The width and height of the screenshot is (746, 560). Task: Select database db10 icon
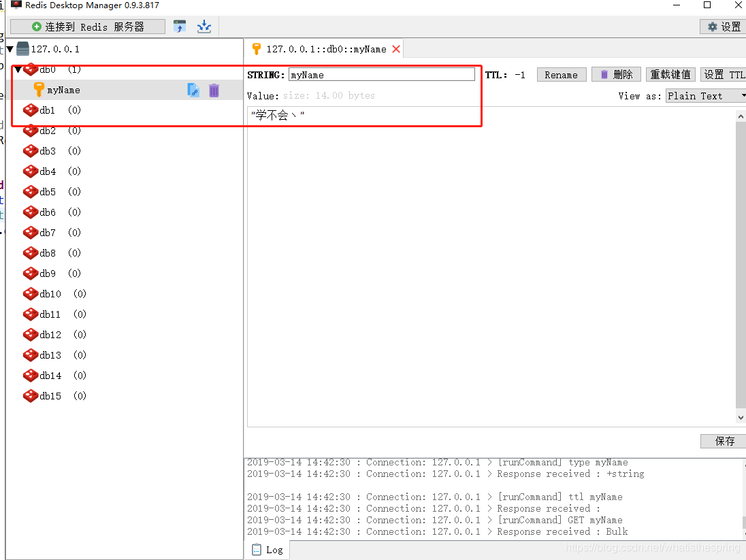coord(31,294)
